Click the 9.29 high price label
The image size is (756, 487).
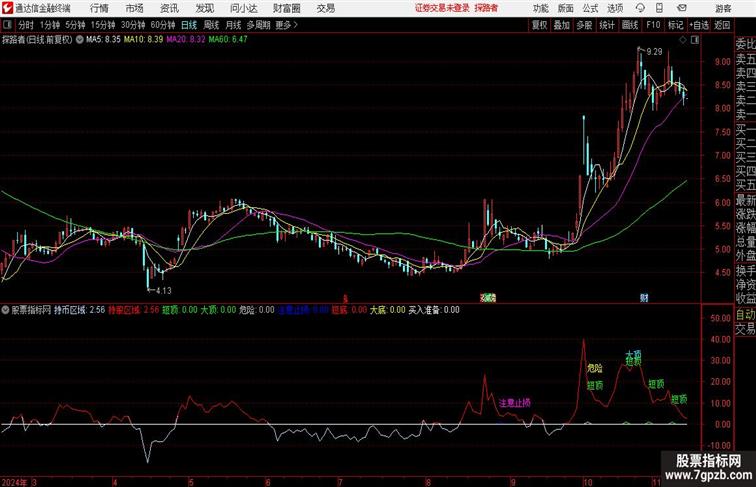tap(654, 52)
